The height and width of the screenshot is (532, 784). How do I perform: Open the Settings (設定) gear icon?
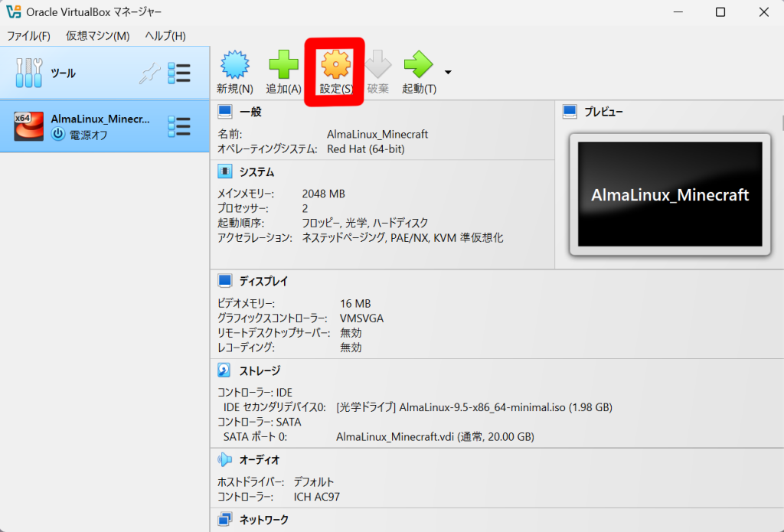tap(335, 64)
